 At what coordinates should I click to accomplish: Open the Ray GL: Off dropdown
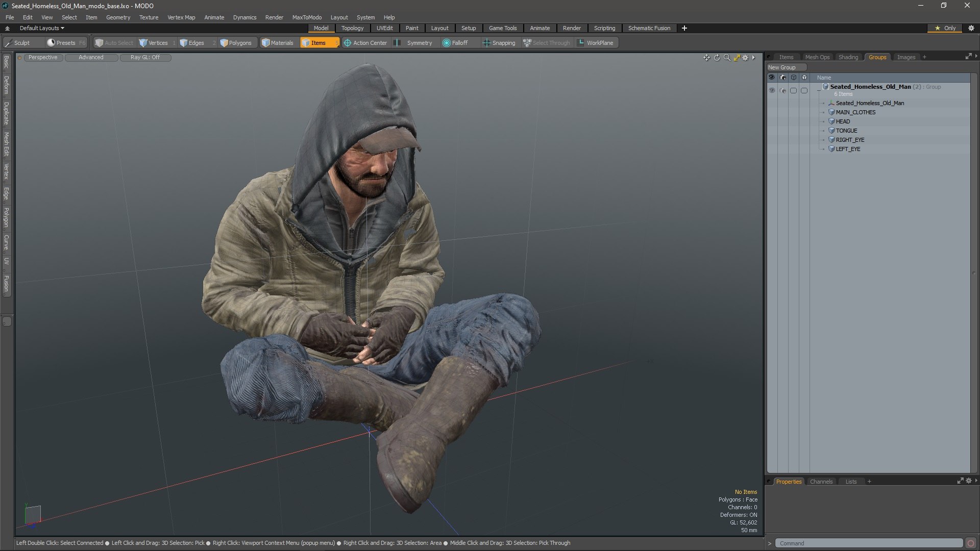[x=145, y=57]
